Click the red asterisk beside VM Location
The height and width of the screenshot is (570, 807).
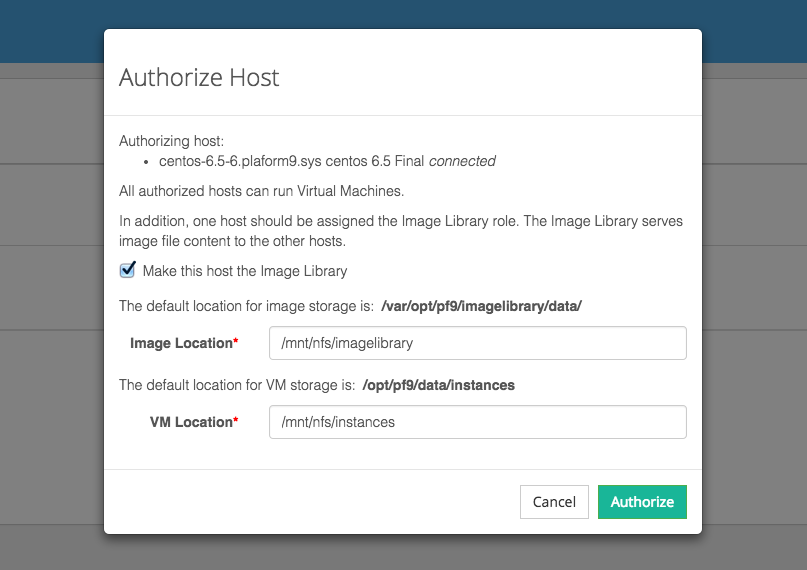click(x=236, y=421)
